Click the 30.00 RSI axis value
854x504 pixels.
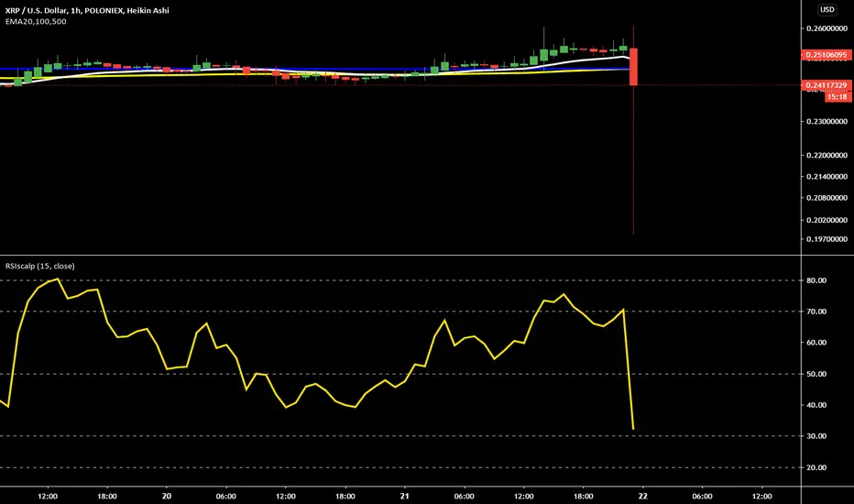(x=816, y=436)
